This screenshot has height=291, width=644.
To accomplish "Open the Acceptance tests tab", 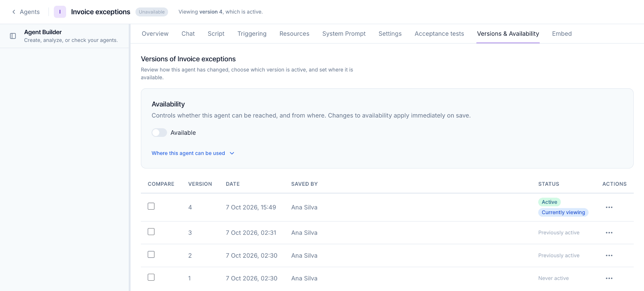I will click(439, 34).
